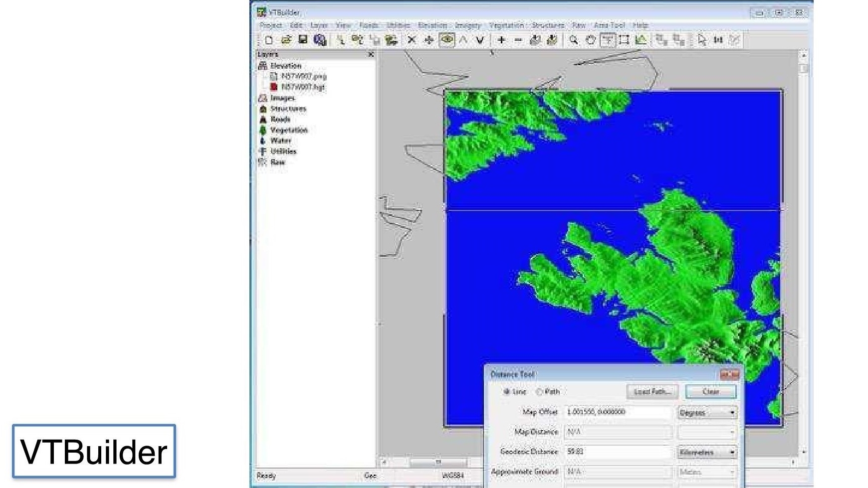Open the Degrees units dropdown
The height and width of the screenshot is (488, 868).
coord(707,413)
